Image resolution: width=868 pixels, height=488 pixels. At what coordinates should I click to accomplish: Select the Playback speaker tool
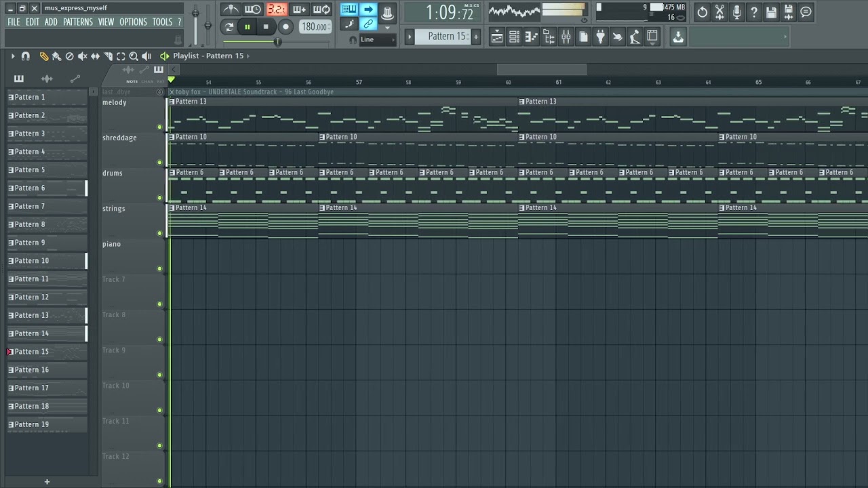pos(146,56)
